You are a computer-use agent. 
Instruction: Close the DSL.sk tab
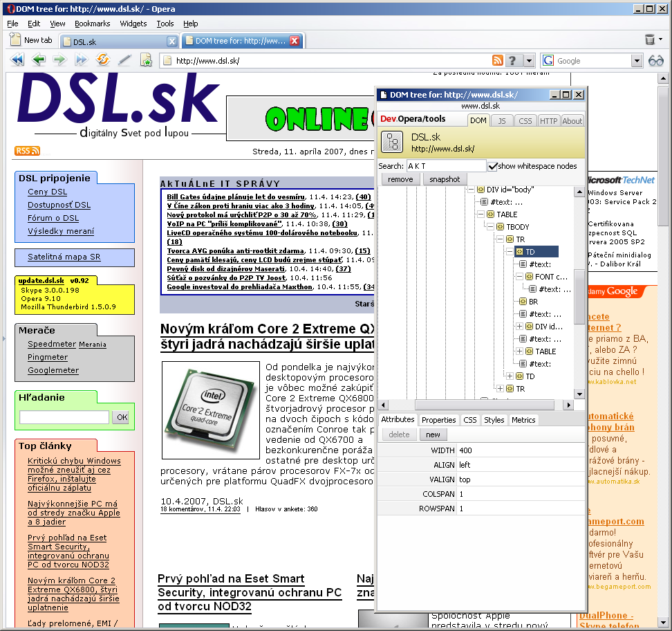(x=172, y=42)
